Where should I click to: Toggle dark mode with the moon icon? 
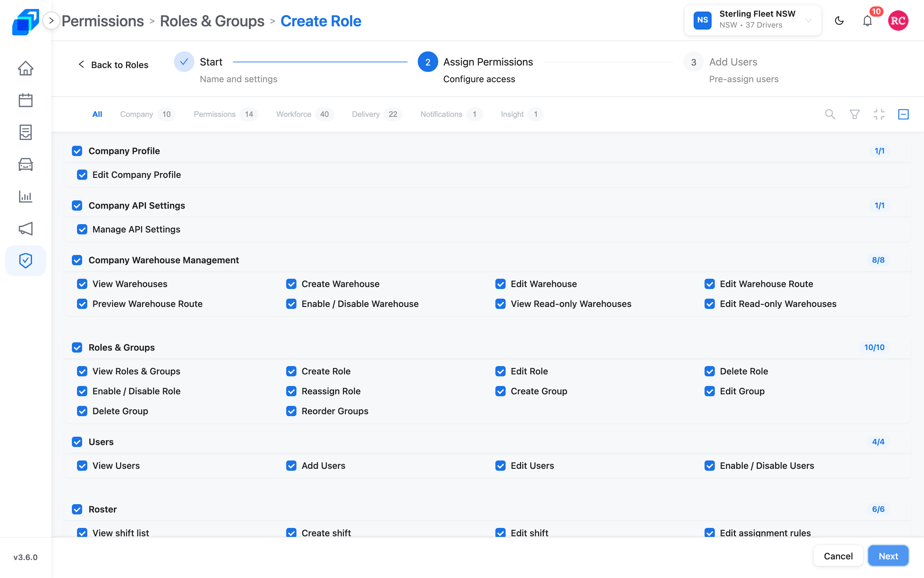coord(839,21)
